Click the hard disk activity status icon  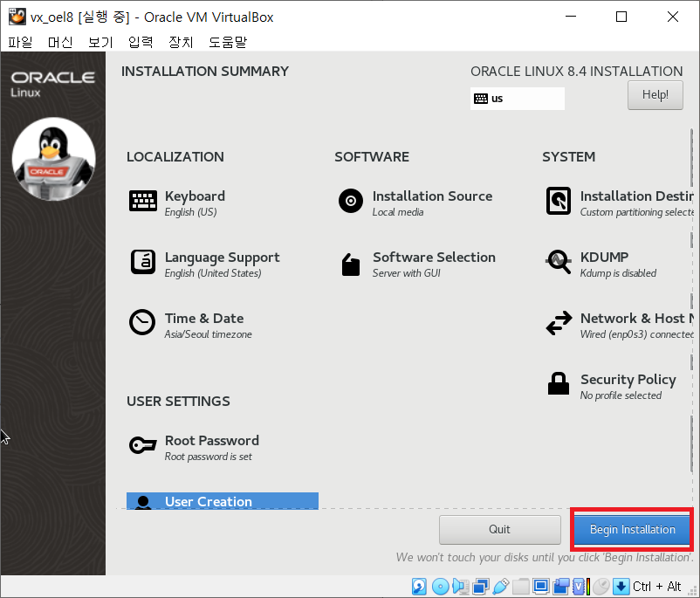pyautogui.click(x=419, y=586)
